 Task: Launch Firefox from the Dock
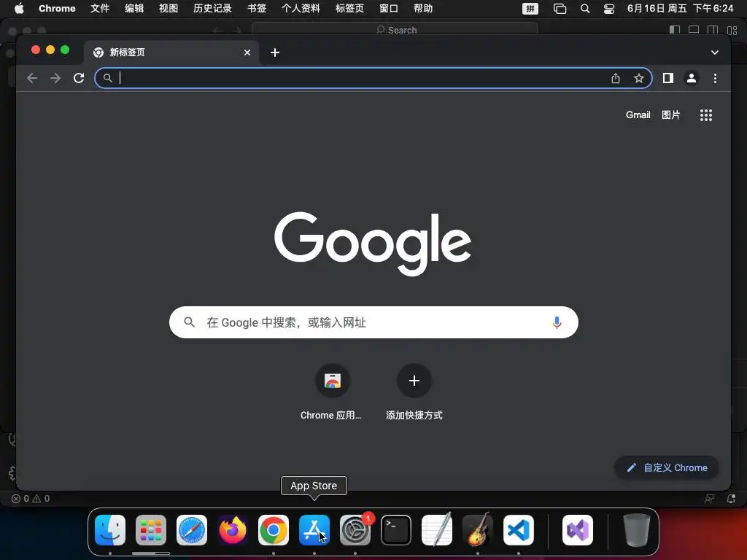coord(233,530)
